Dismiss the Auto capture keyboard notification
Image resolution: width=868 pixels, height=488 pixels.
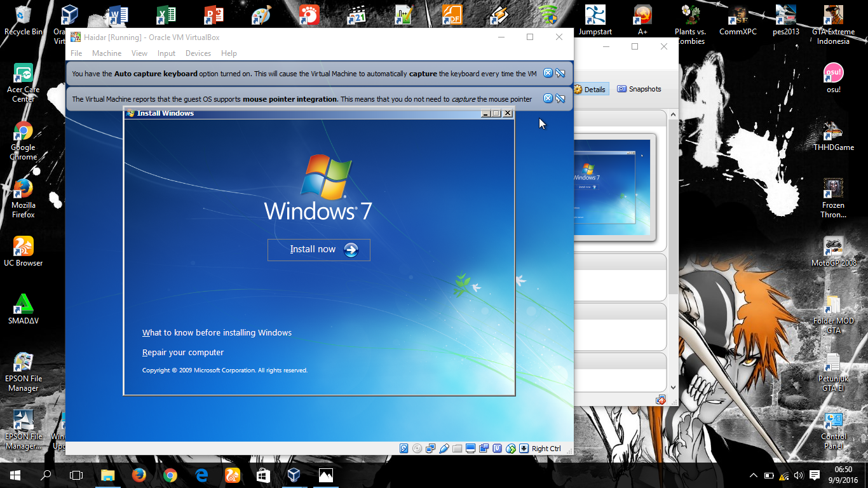pyautogui.click(x=548, y=73)
